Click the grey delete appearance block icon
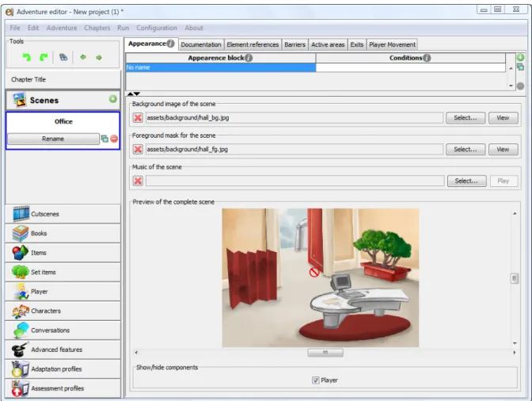The image size is (532, 401). (x=520, y=86)
